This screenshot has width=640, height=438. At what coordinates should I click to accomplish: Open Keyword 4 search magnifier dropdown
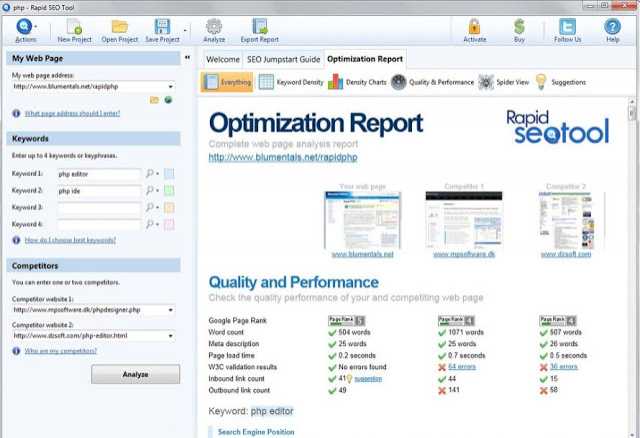coord(152,224)
